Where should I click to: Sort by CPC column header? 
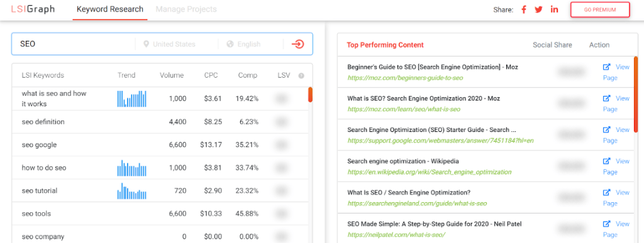(211, 75)
